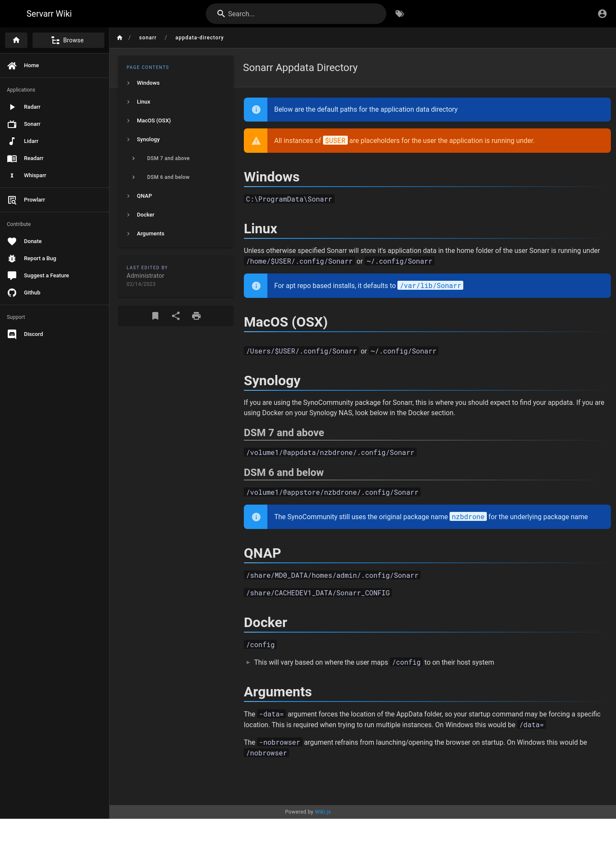Expand the Windows chevron in page contents
The height and width of the screenshot is (856, 616).
[x=128, y=83]
